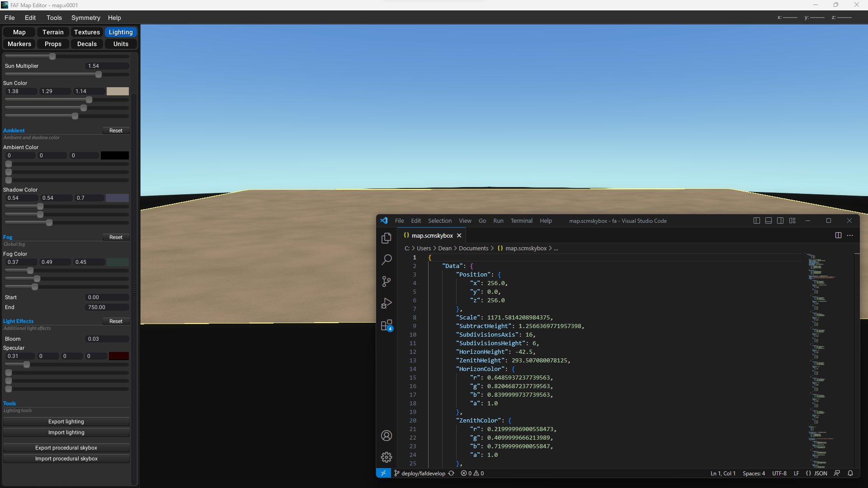Screen dimensions: 868x488
Task: Click feedback icon in VS Code status bar
Action: pos(837,473)
